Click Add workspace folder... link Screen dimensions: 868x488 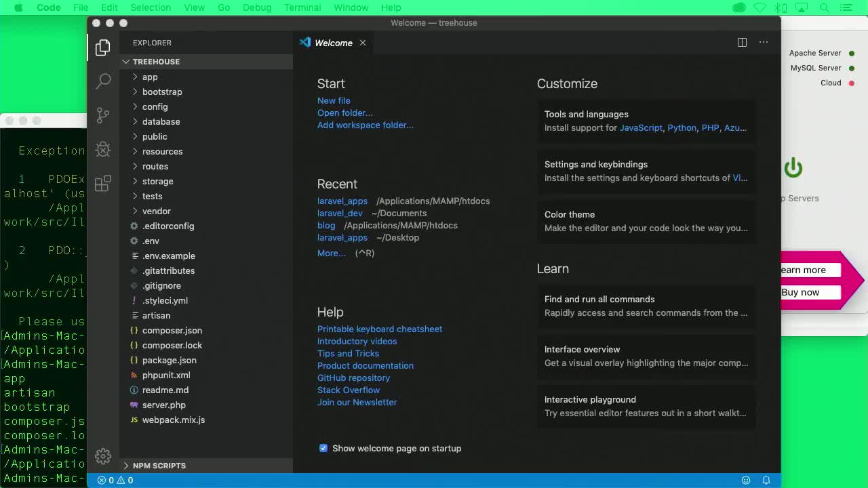coord(366,125)
